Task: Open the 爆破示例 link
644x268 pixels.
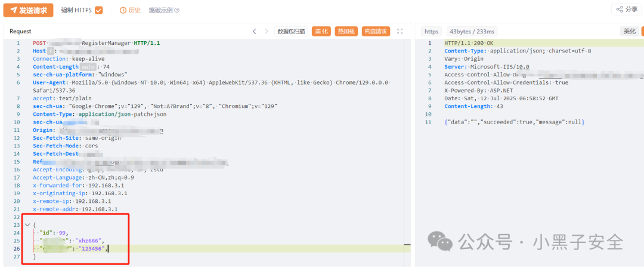Action: click(161, 10)
